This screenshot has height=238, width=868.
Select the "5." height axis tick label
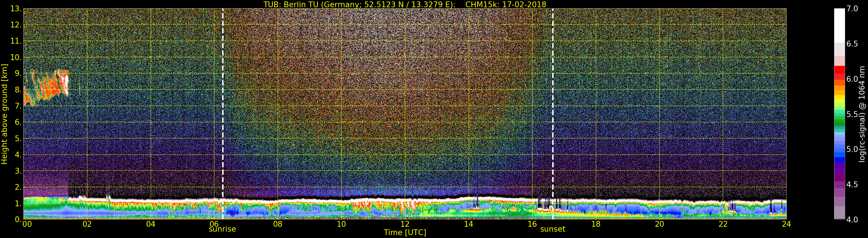click(x=18, y=138)
